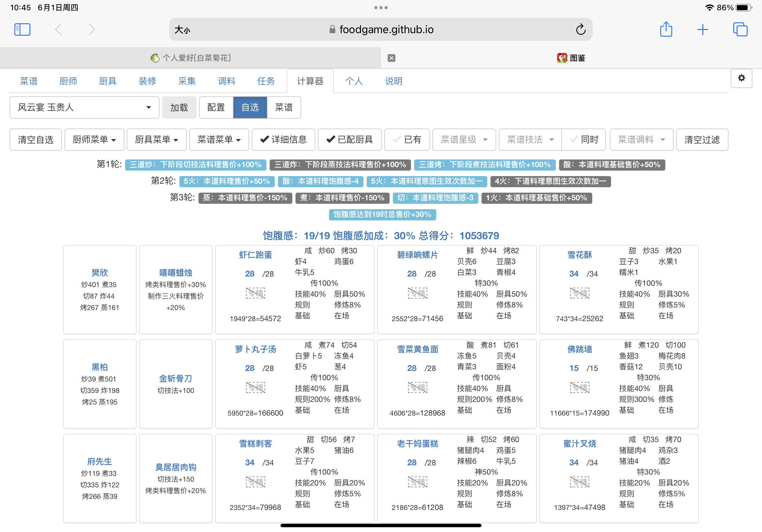Click the 专精 badge under 碧绿响螺片
Image resolution: width=762 pixels, height=532 pixels.
tap(417, 293)
